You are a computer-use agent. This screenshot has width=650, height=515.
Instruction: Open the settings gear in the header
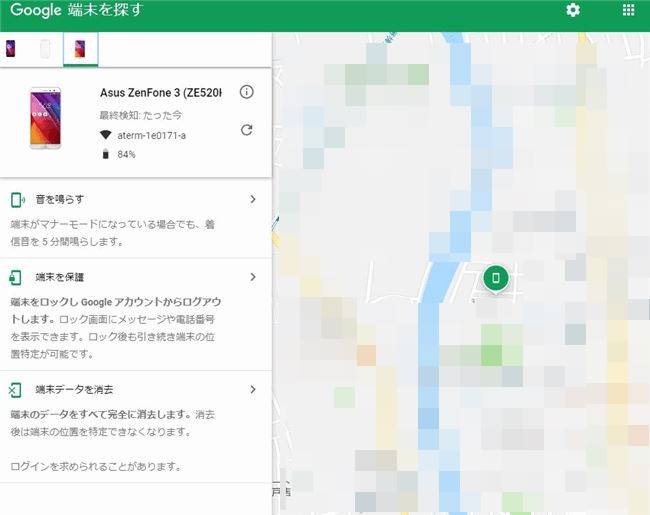(x=573, y=10)
